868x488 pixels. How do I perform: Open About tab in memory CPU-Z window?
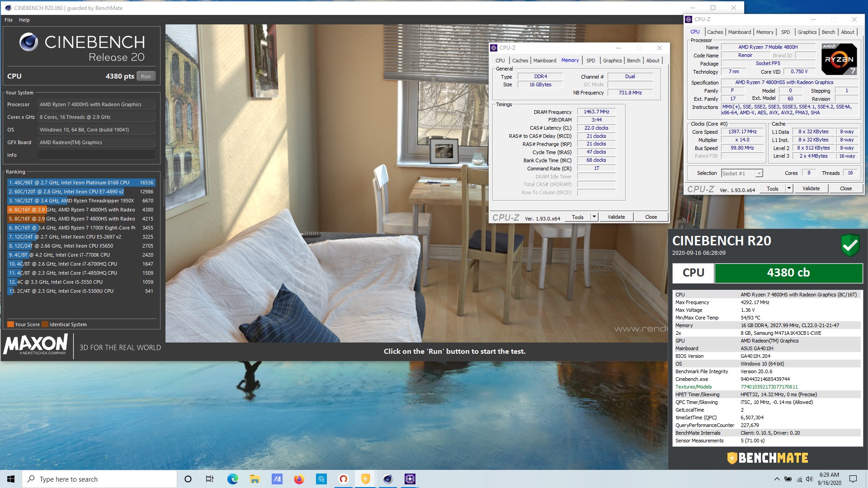[653, 61]
